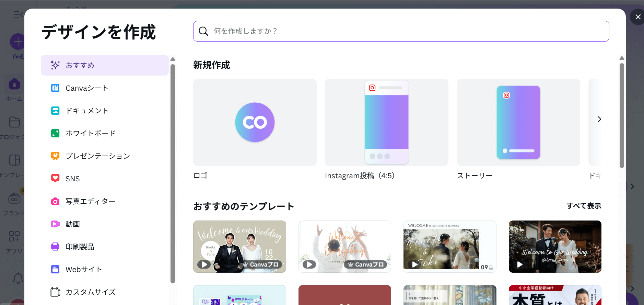Open the 写真エディター camera icon
Image resolution: width=644 pixels, height=305 pixels.
click(55, 201)
